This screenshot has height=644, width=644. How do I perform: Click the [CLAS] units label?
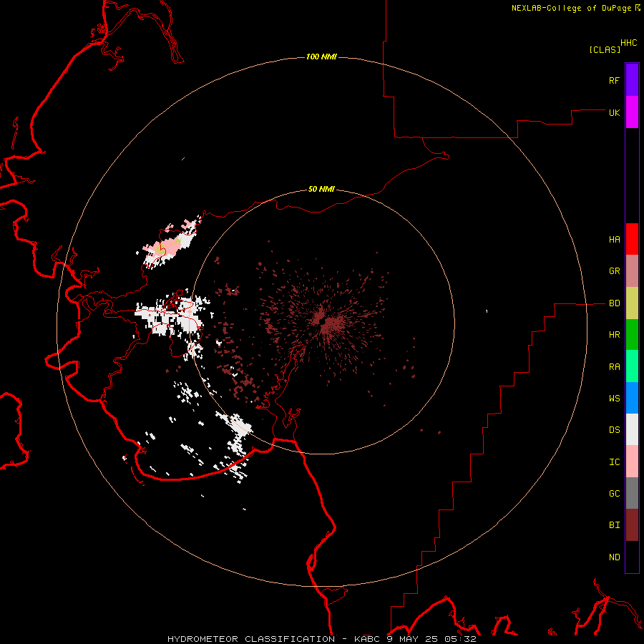click(605, 49)
